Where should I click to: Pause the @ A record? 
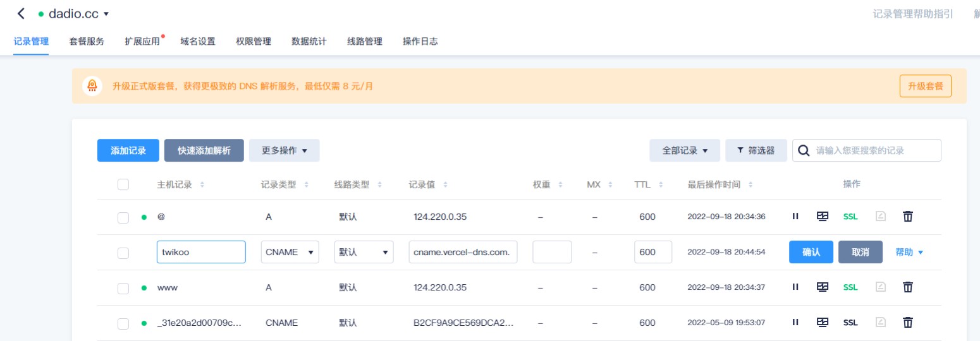795,217
